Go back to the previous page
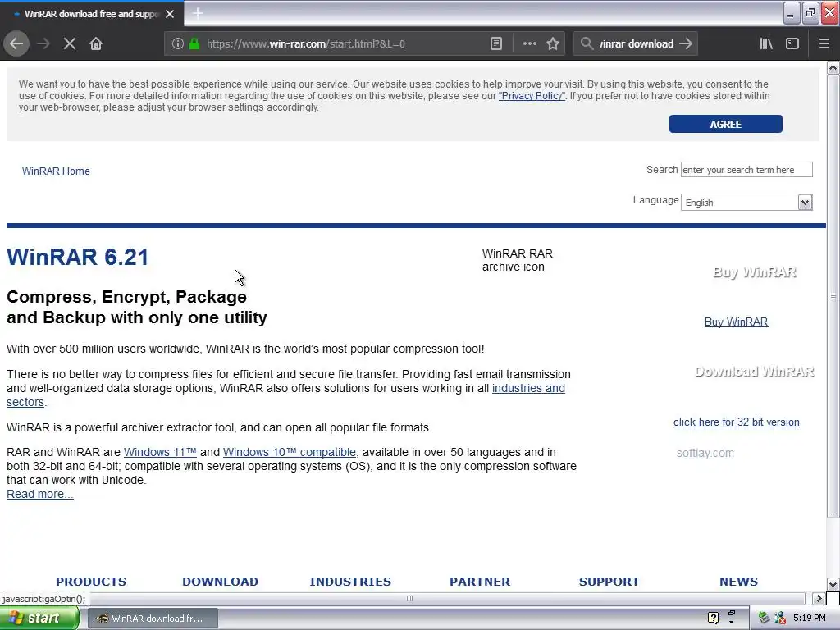 pyautogui.click(x=16, y=44)
